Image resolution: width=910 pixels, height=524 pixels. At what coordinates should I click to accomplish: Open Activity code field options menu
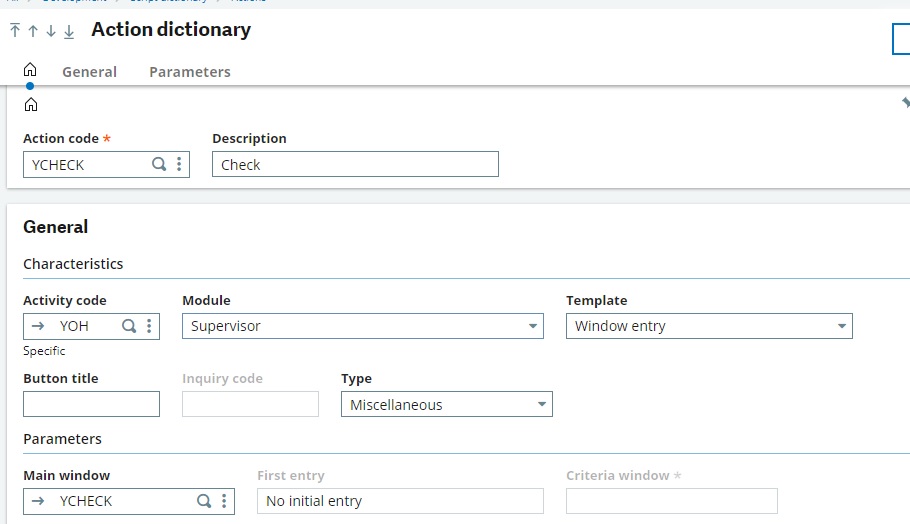coord(149,326)
